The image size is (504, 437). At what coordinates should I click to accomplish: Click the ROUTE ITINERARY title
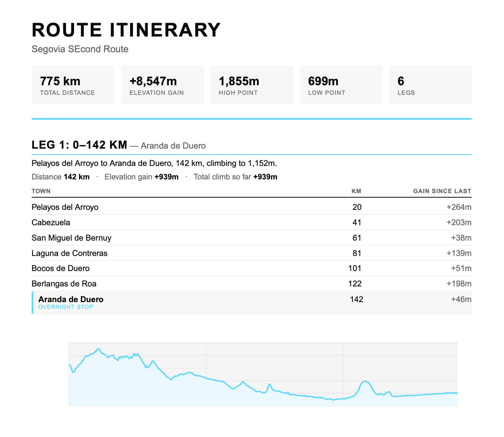(x=126, y=30)
